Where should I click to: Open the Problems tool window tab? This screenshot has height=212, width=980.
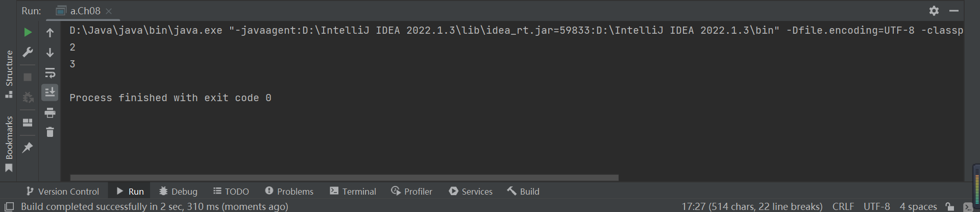coord(289,192)
